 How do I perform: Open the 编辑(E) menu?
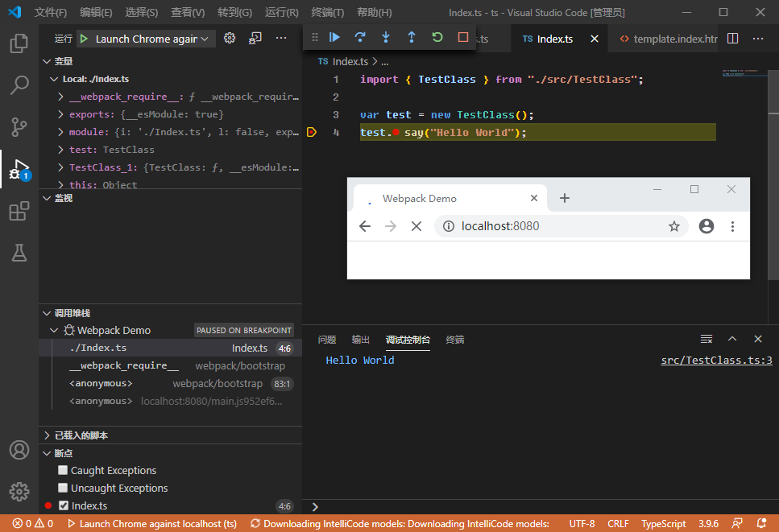96,12
